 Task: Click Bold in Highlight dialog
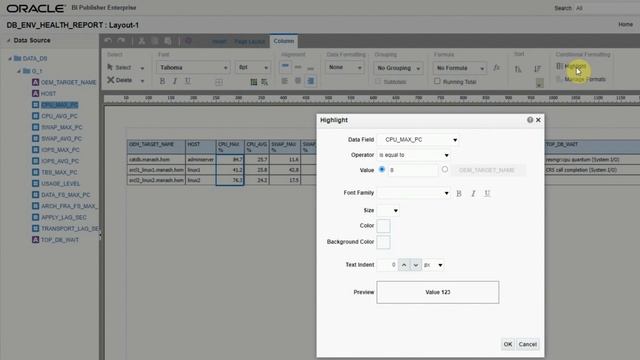pyautogui.click(x=459, y=193)
